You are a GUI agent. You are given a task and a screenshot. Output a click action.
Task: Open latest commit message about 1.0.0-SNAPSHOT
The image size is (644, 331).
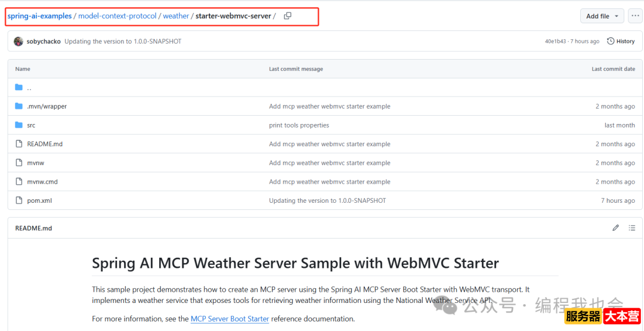click(x=123, y=42)
